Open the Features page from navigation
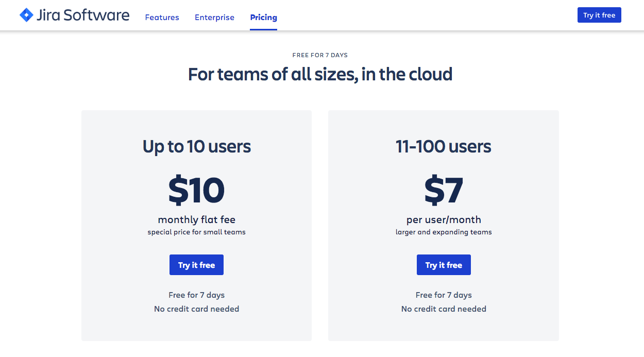 click(x=162, y=17)
